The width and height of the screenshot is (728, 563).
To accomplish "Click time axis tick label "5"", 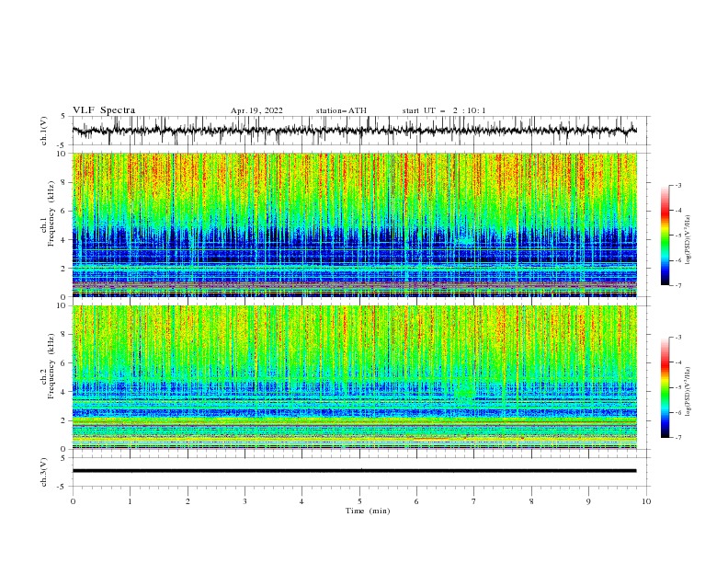I will pos(359,501).
